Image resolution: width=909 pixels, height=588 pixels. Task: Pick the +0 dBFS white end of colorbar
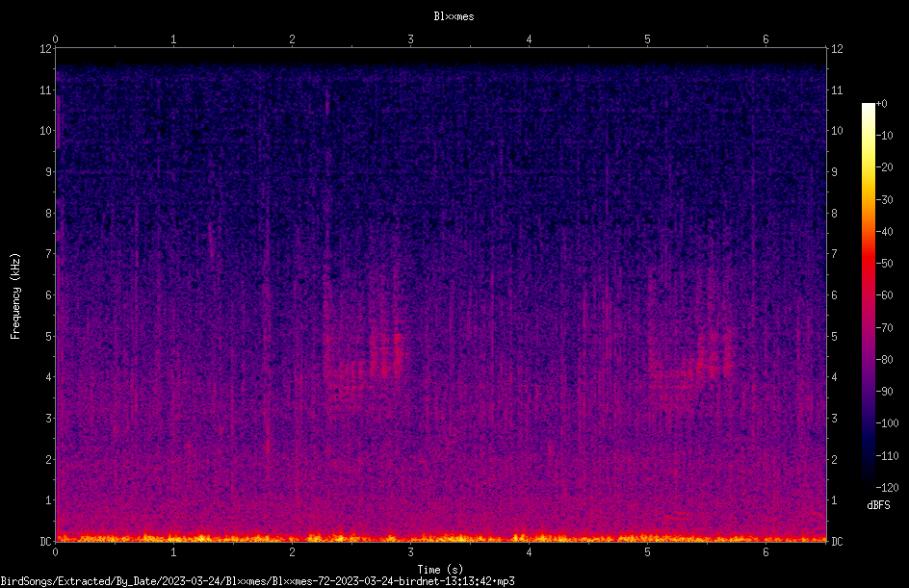[x=868, y=106]
